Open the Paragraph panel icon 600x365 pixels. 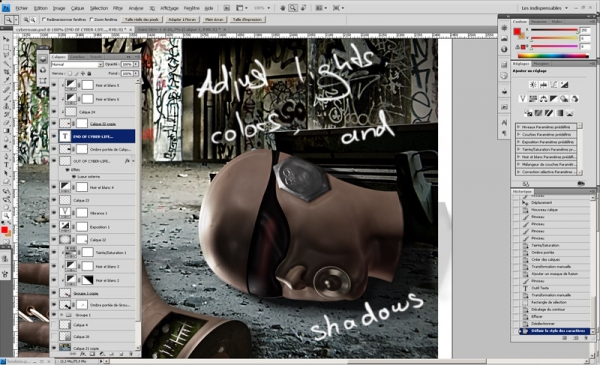click(x=504, y=133)
